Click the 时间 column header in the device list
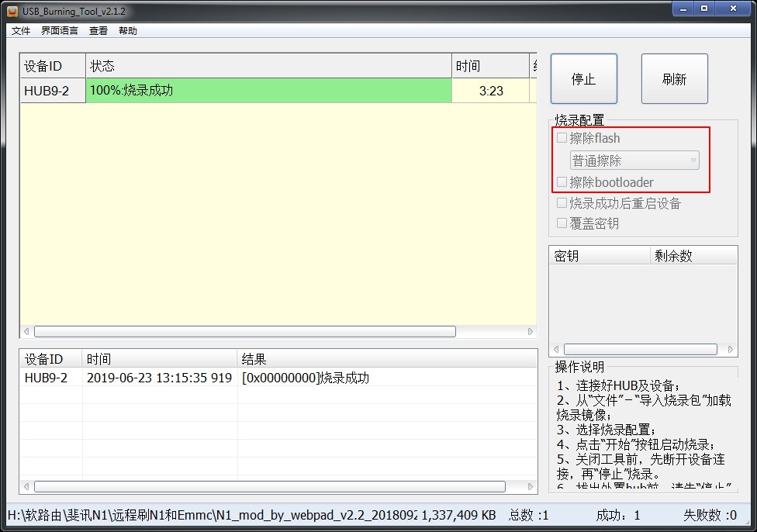 [491, 66]
